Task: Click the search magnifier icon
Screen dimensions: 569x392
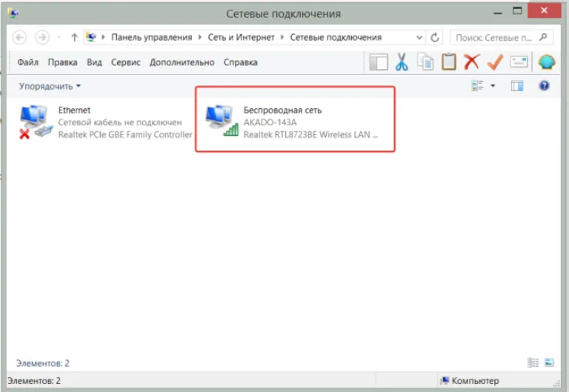Action: pos(543,37)
